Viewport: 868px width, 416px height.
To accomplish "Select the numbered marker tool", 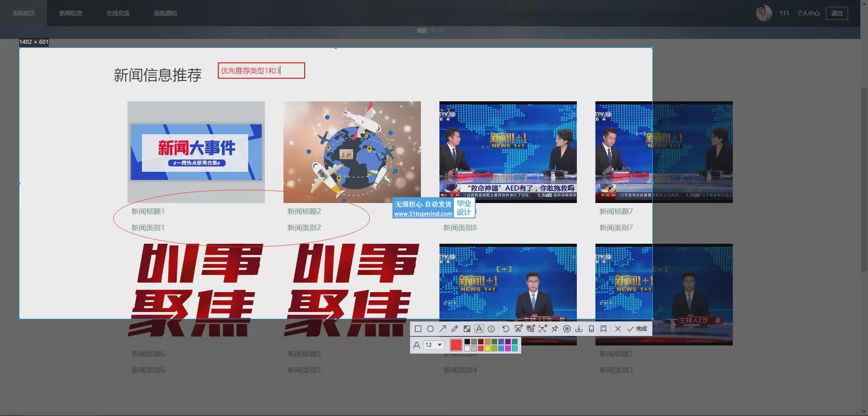I will tap(491, 329).
